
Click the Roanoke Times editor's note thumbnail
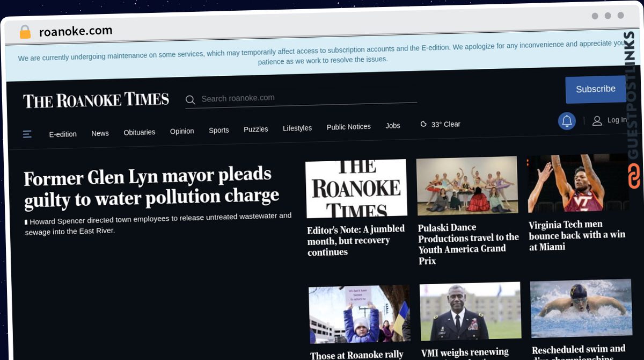pyautogui.click(x=356, y=189)
